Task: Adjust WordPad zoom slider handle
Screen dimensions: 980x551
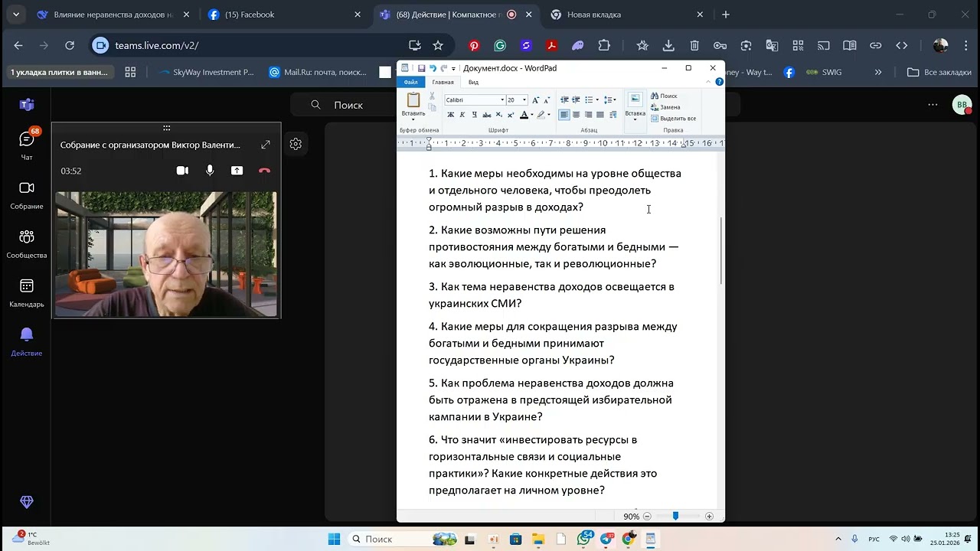Action: tap(675, 516)
